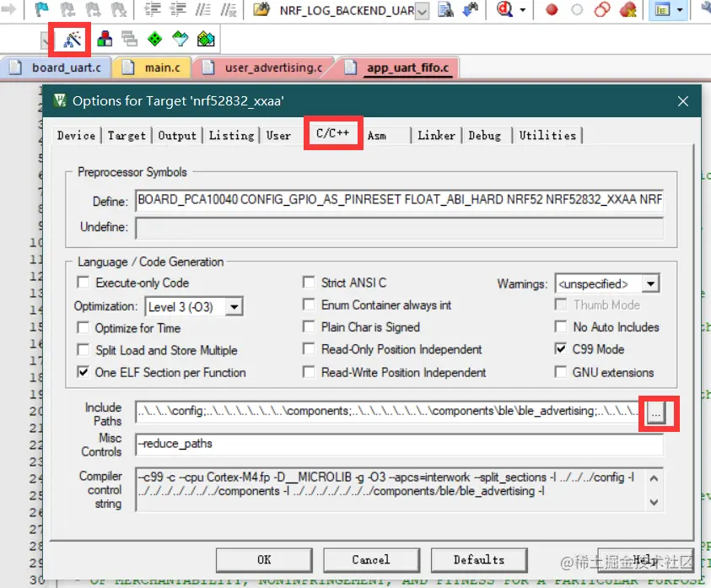The height and width of the screenshot is (588, 711).
Task: Confirm the dialog with OK
Action: point(264,560)
